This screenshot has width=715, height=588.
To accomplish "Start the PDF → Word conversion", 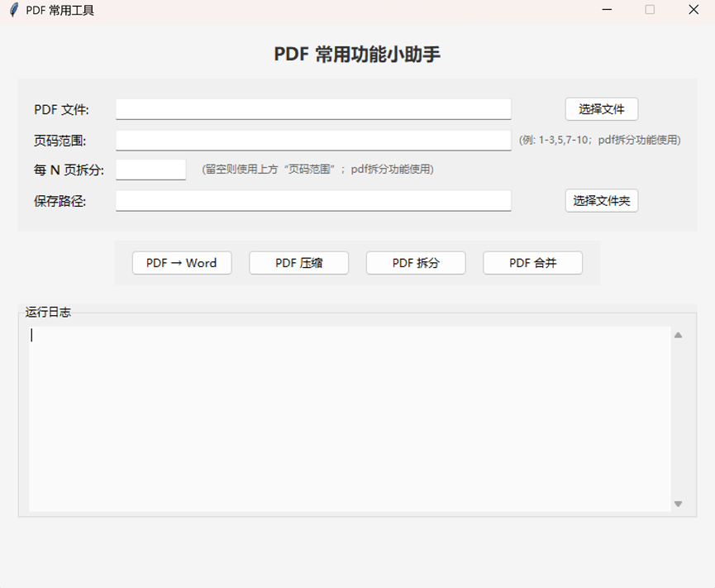I will click(x=182, y=263).
